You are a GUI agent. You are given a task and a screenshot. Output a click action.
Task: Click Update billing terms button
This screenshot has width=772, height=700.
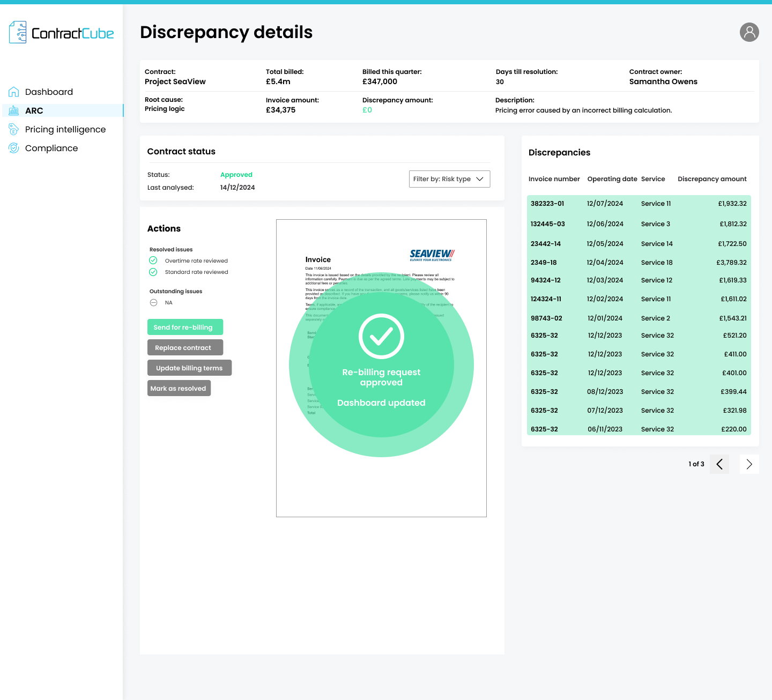click(x=189, y=368)
